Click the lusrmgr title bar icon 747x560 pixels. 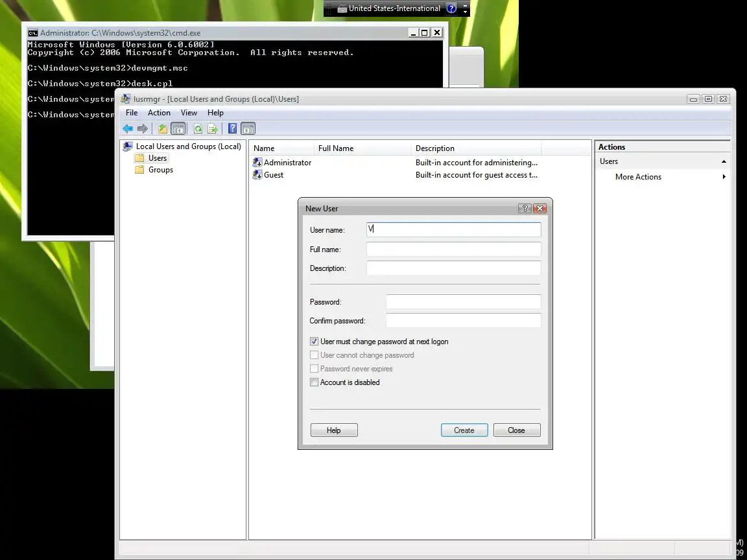coord(125,99)
